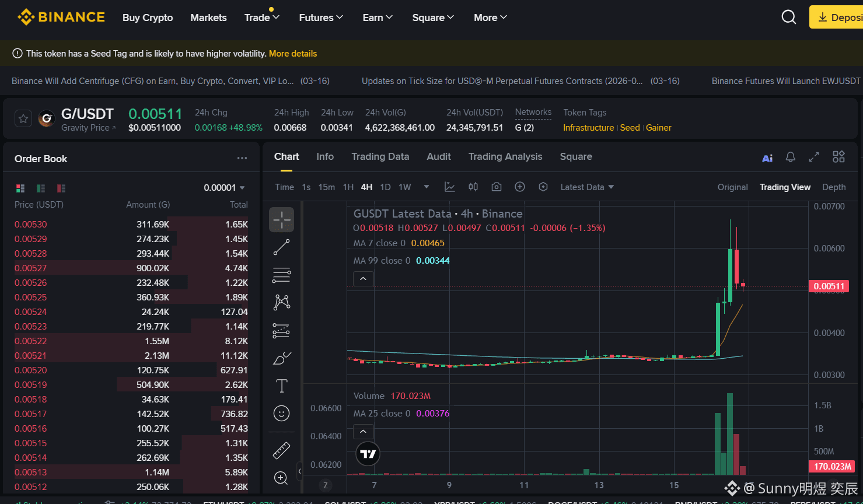Viewport: 863px width, 504px height.
Task: Expand the order book tick size dropdown
Action: [x=225, y=188]
